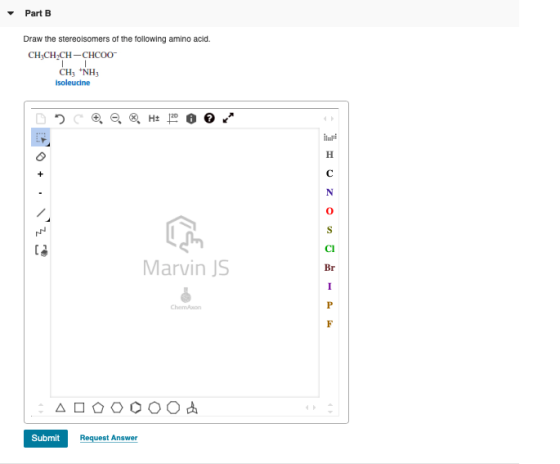Expand the editor to full screen

228,118
